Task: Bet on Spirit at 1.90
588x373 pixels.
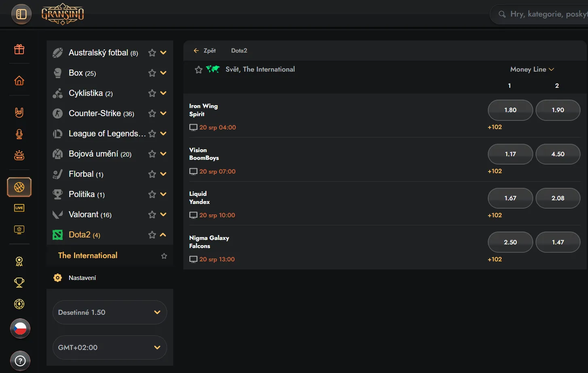Action: (558, 110)
